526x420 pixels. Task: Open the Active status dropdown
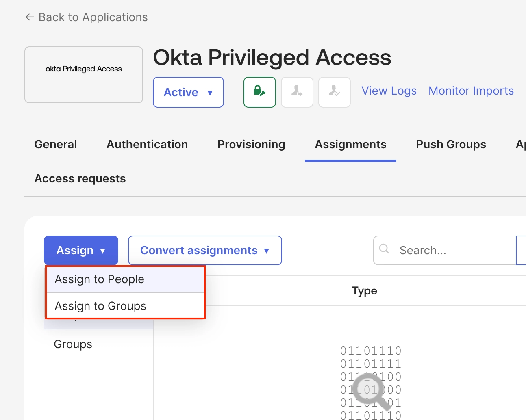[188, 92]
